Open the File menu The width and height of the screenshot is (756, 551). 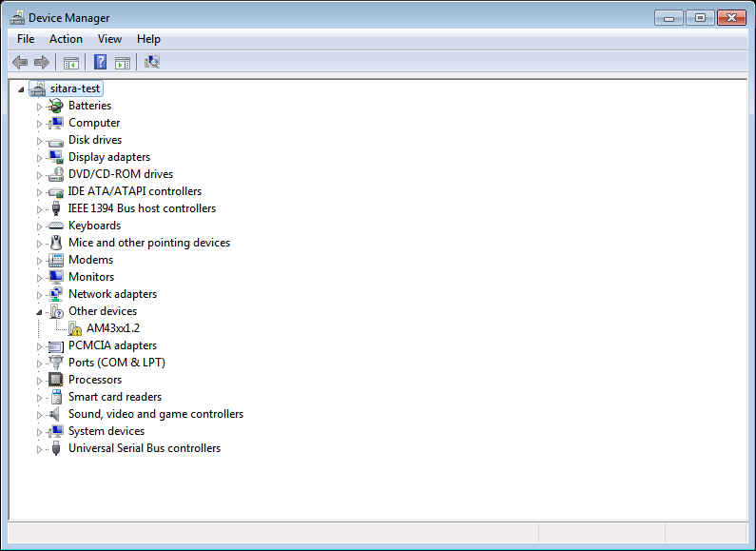pos(26,39)
